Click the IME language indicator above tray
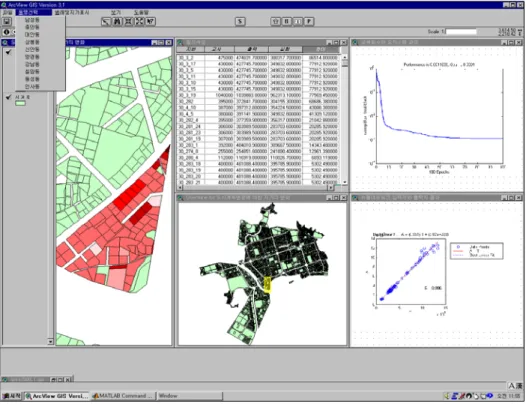The height and width of the screenshot is (404, 526). (515, 386)
